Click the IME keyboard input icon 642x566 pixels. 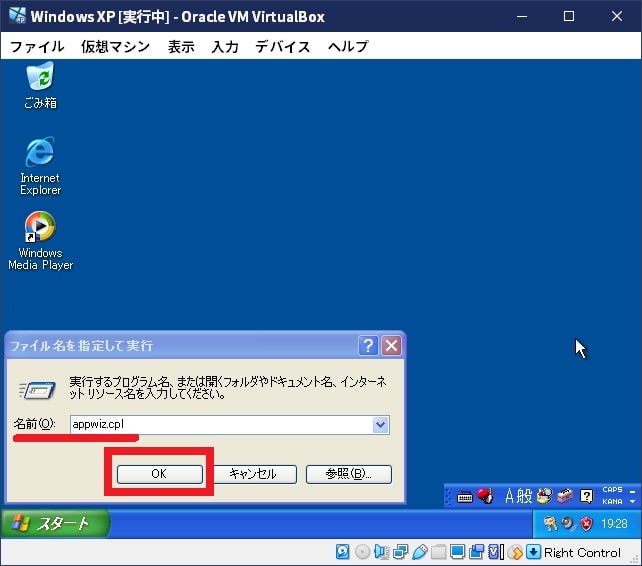point(464,497)
